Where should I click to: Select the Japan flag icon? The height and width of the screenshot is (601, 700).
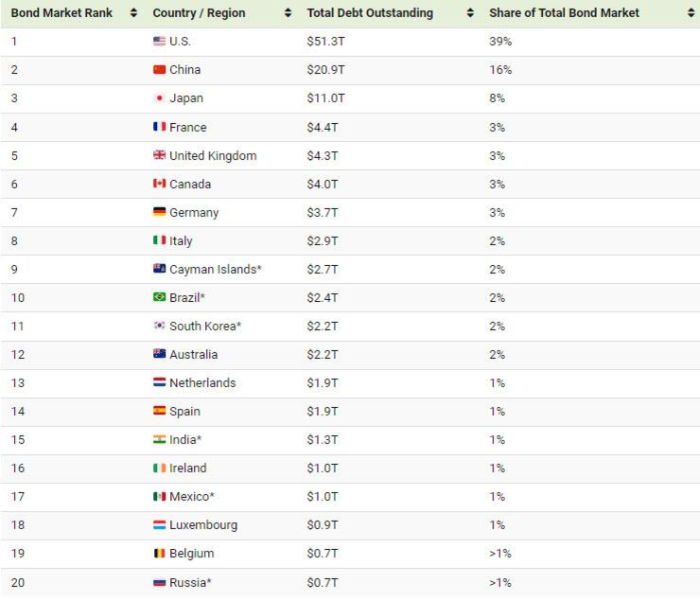click(x=159, y=97)
